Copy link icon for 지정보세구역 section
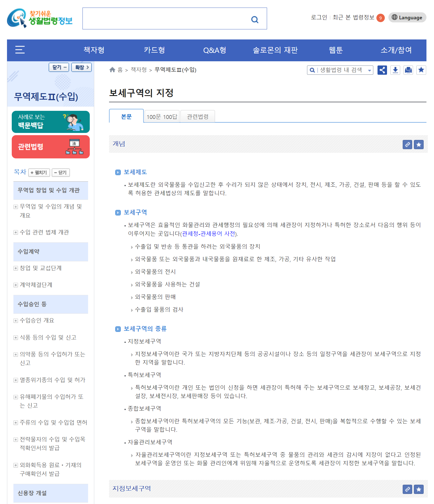This screenshot has height=504, width=434. click(407, 489)
